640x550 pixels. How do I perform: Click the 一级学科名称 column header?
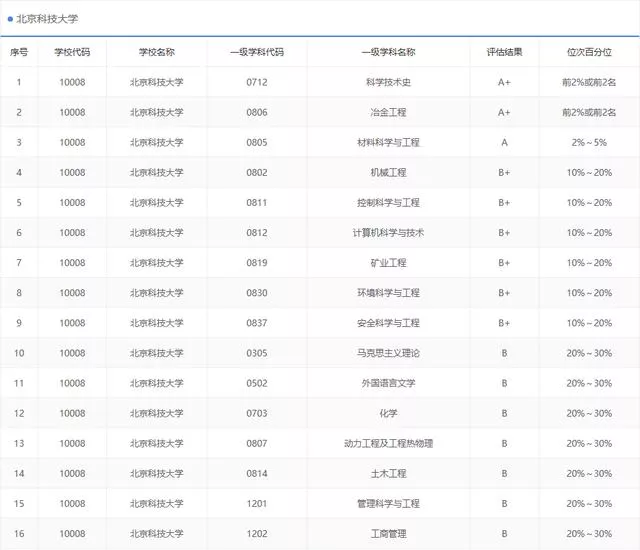click(x=388, y=52)
